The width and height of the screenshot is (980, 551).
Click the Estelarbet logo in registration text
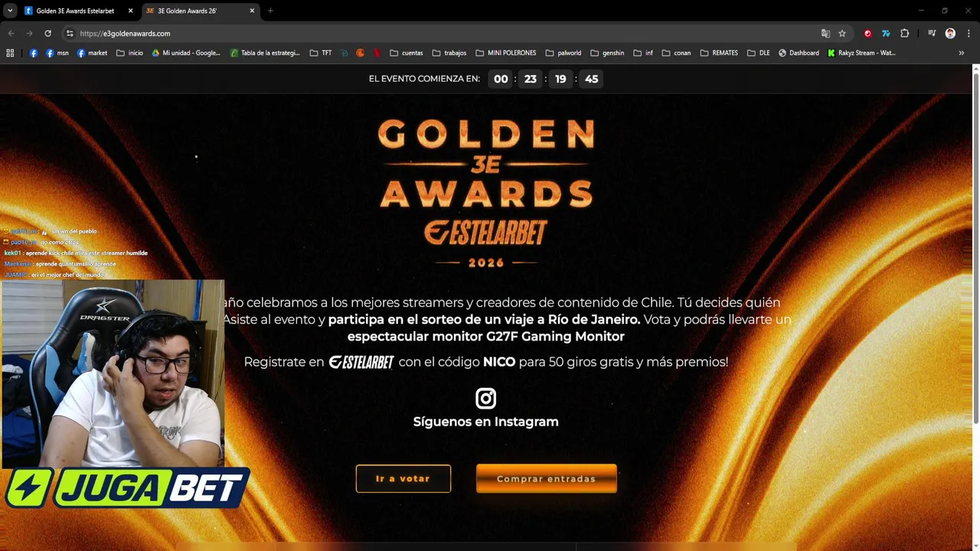click(361, 362)
